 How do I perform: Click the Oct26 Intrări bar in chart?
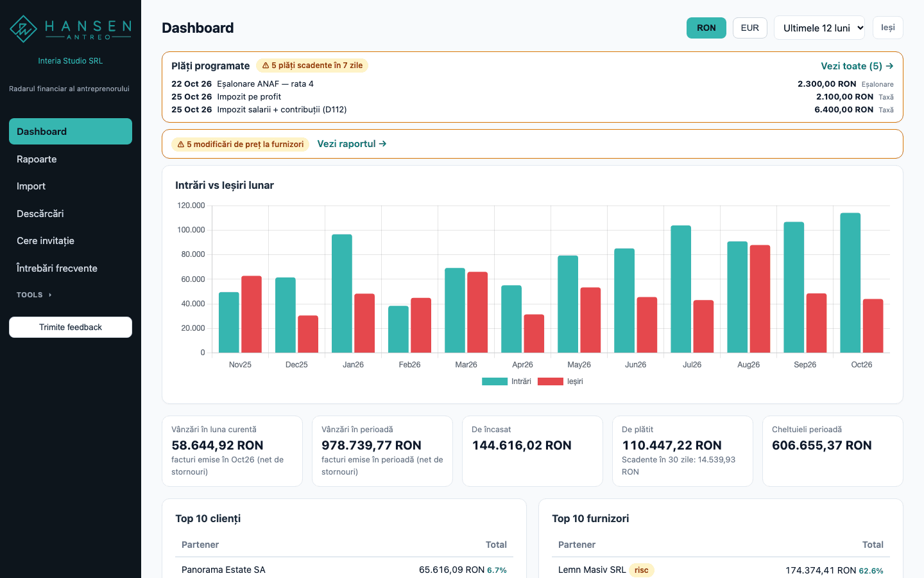pyautogui.click(x=850, y=283)
